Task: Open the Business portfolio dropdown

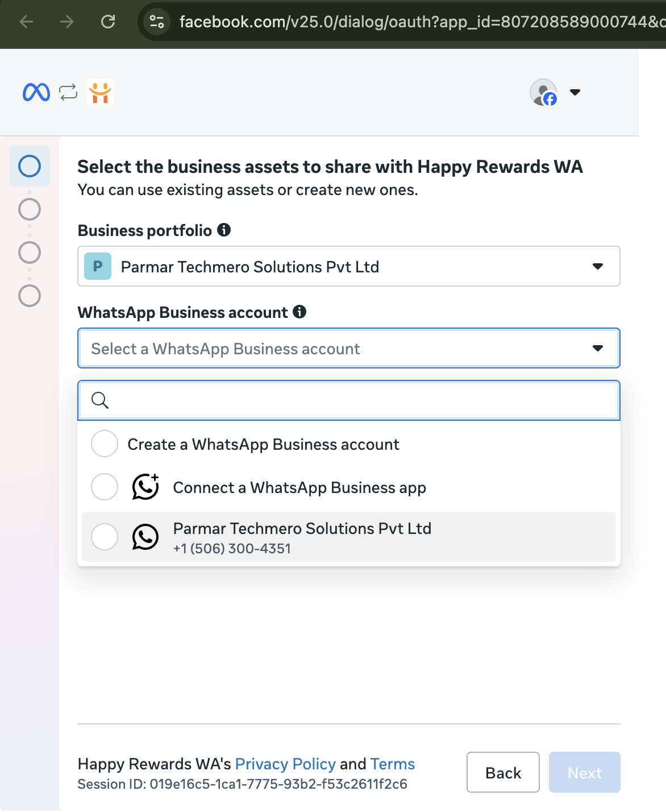Action: (349, 266)
